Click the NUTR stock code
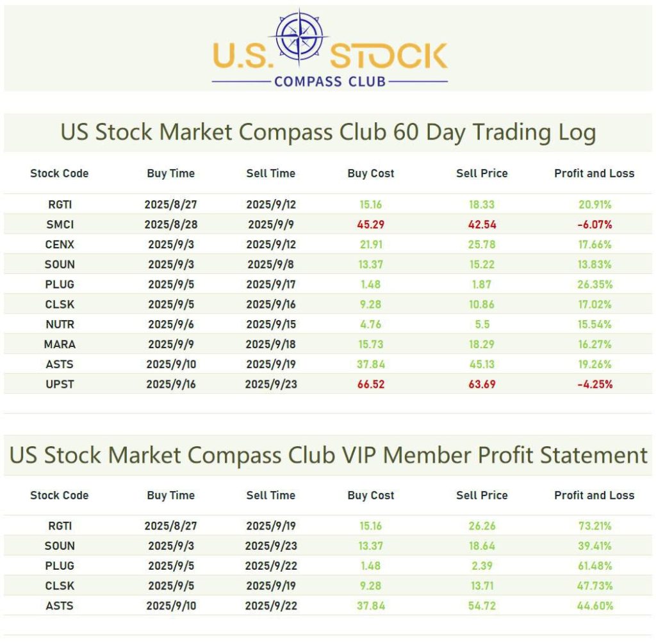656x644 pixels. tap(60, 324)
